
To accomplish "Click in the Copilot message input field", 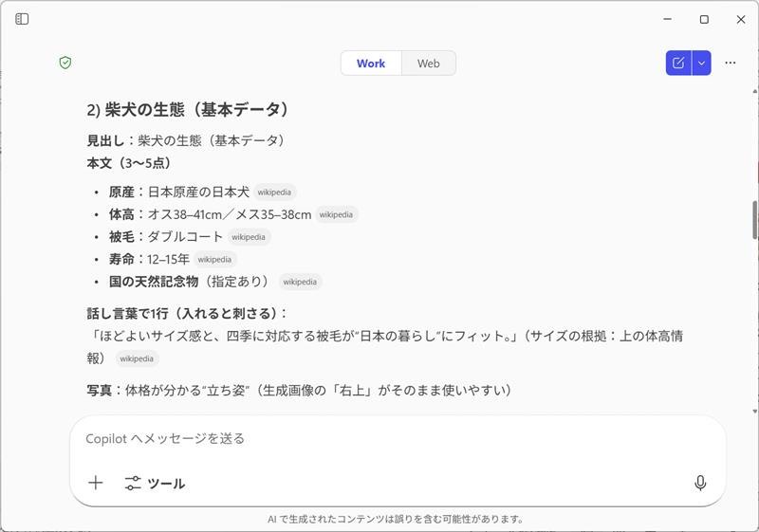I will click(379, 438).
